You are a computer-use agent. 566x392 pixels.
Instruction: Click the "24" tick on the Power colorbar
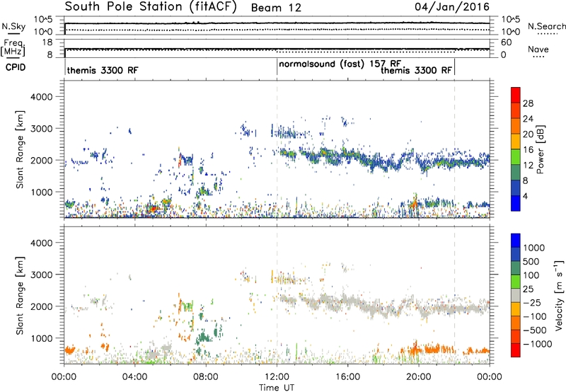[x=528, y=119]
